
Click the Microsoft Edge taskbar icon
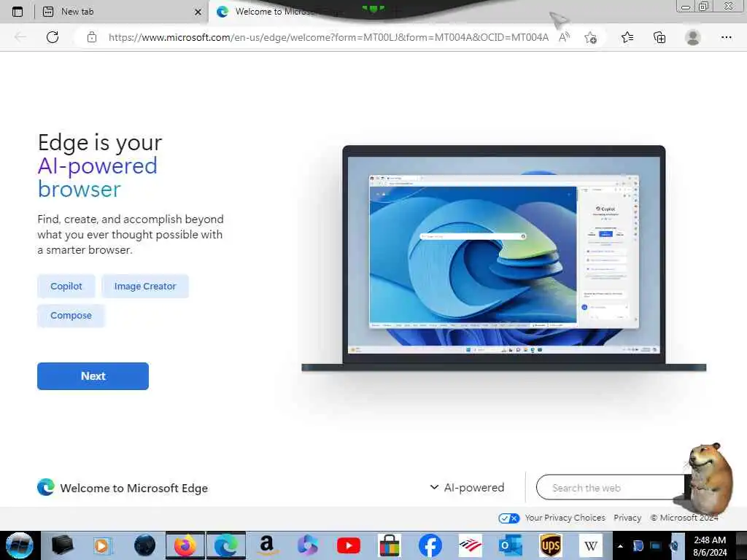point(226,545)
